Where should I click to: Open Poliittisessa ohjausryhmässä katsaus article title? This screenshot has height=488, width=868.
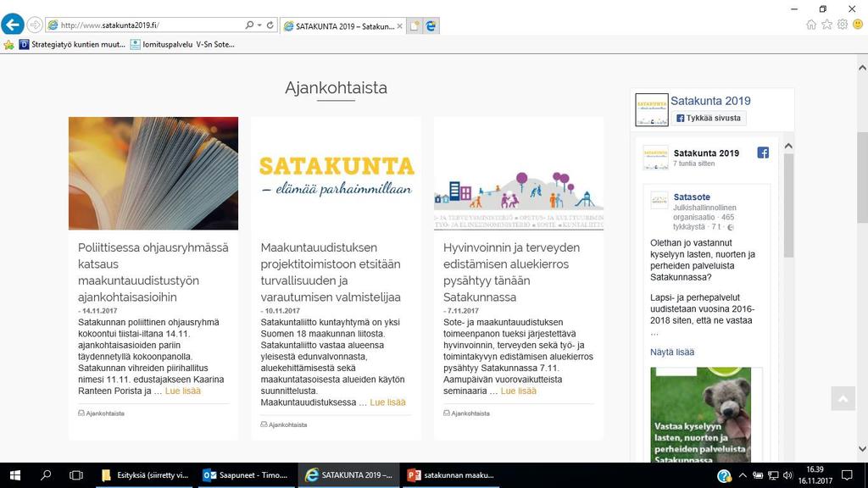(x=153, y=272)
